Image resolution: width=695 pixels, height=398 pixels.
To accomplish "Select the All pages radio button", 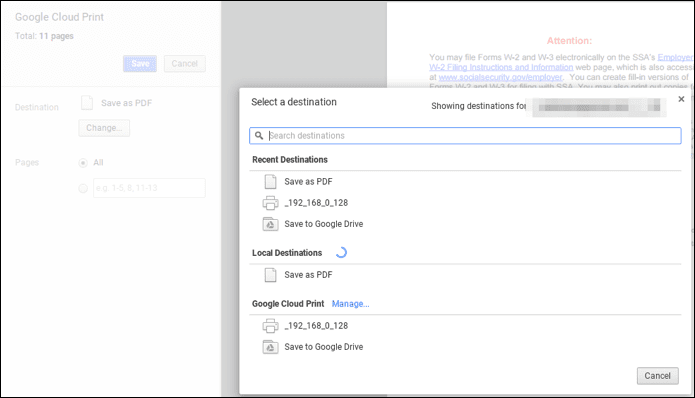I will pos(83,163).
